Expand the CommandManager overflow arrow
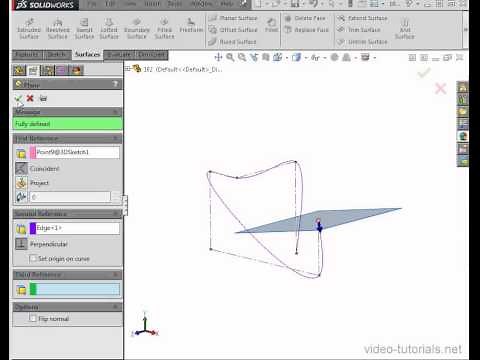The height and width of the screenshot is (360, 480). pos(465,29)
